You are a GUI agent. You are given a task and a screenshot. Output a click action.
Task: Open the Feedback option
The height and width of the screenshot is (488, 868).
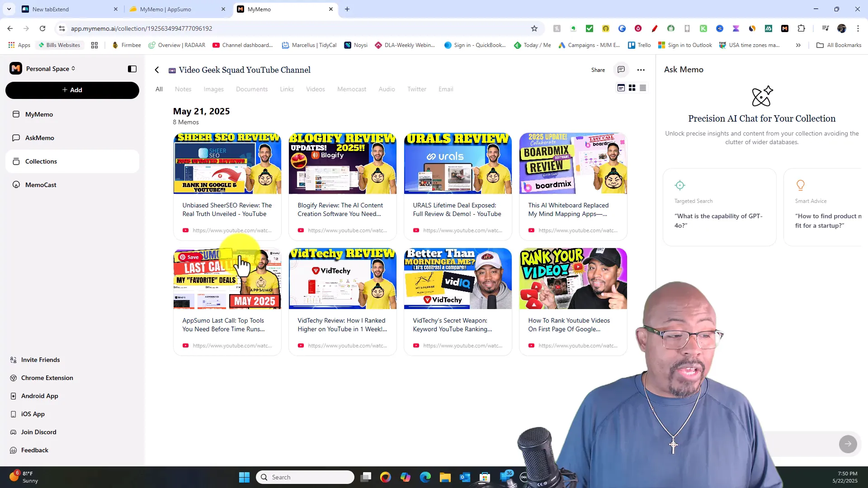(29, 450)
